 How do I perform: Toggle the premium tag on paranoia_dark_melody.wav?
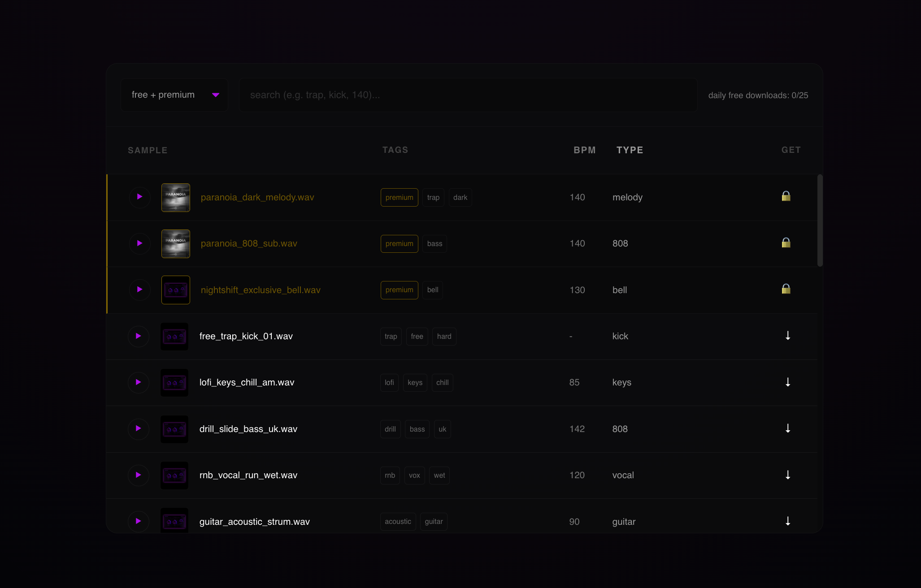point(399,197)
